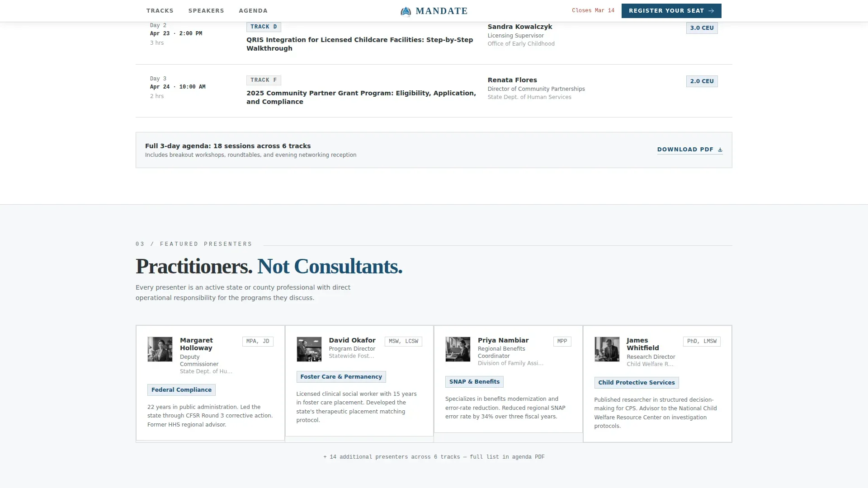The image size is (868, 488).
Task: Click the 03 / Featured Presenters label
Action: pos(194,244)
